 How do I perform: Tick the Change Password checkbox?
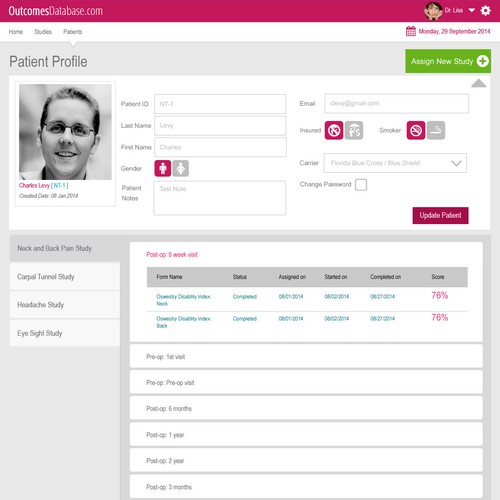pos(361,185)
